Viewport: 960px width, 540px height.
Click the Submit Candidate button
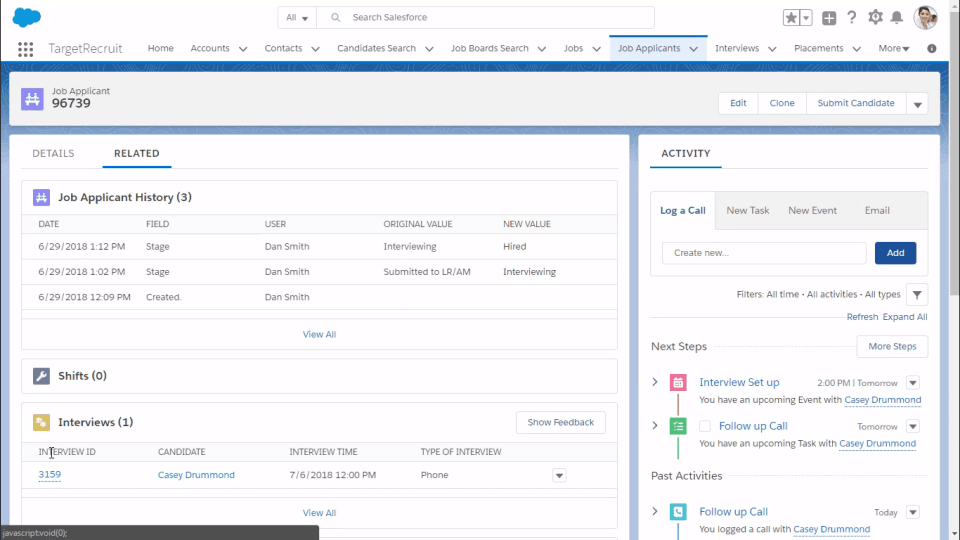click(x=856, y=103)
